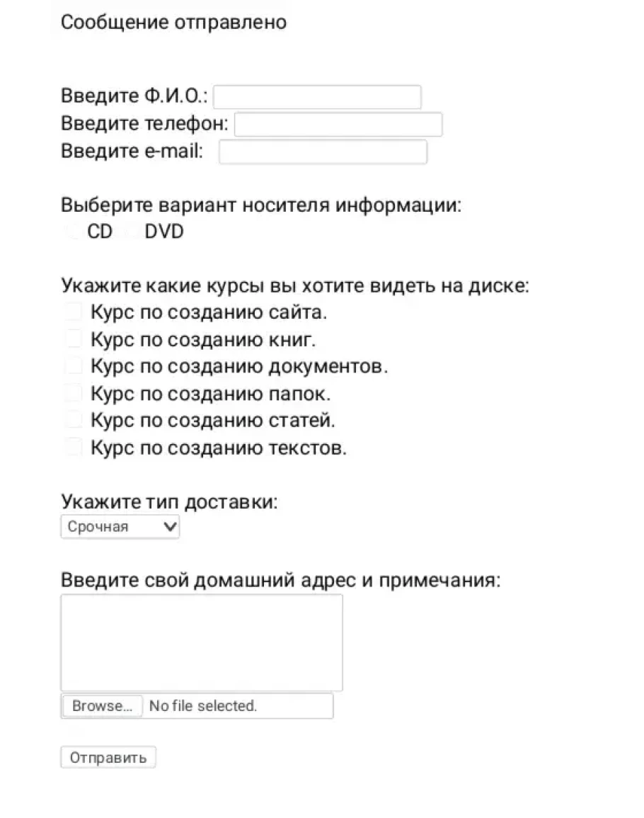Click the 'Введите свой домашний адрес и примечания:' label
644x818 pixels.
[x=280, y=581]
